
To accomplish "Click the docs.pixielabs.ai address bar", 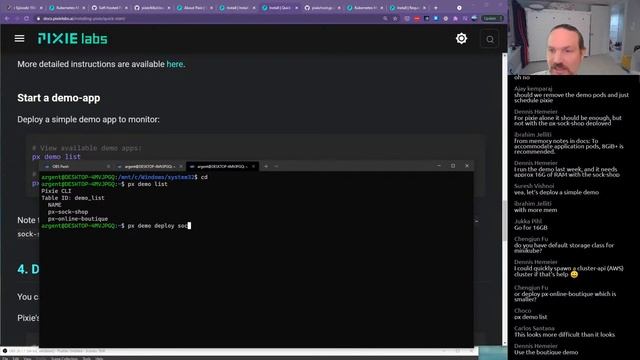I will tap(208, 18).
